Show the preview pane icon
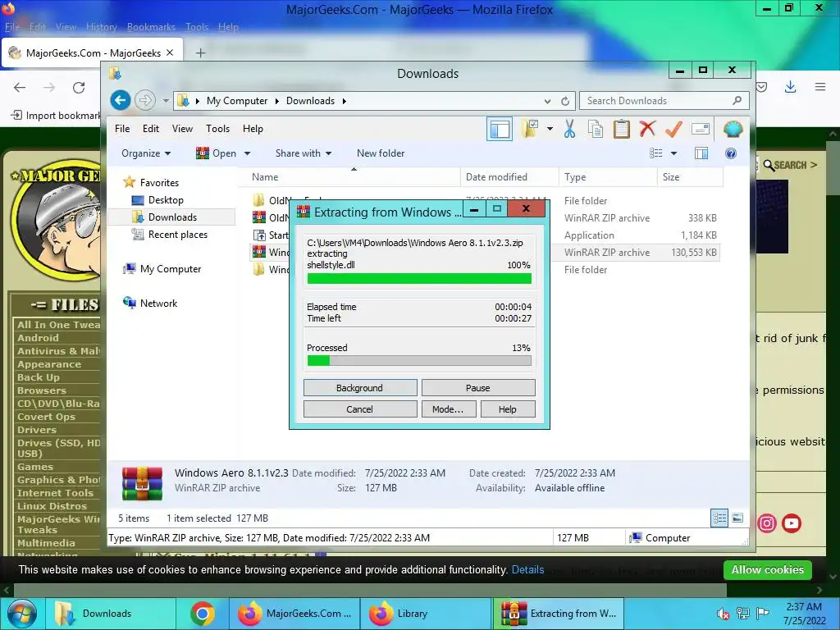840x630 pixels. 701,153
